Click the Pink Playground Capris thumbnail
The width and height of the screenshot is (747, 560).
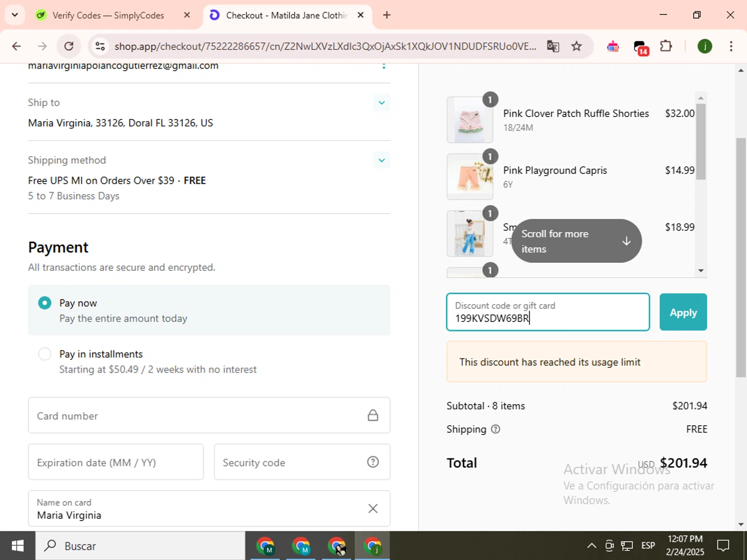[470, 177]
